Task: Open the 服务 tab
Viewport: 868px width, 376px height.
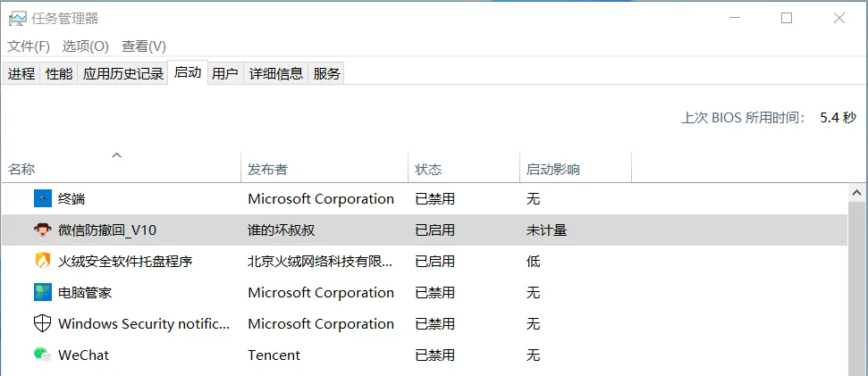Action: click(x=326, y=73)
